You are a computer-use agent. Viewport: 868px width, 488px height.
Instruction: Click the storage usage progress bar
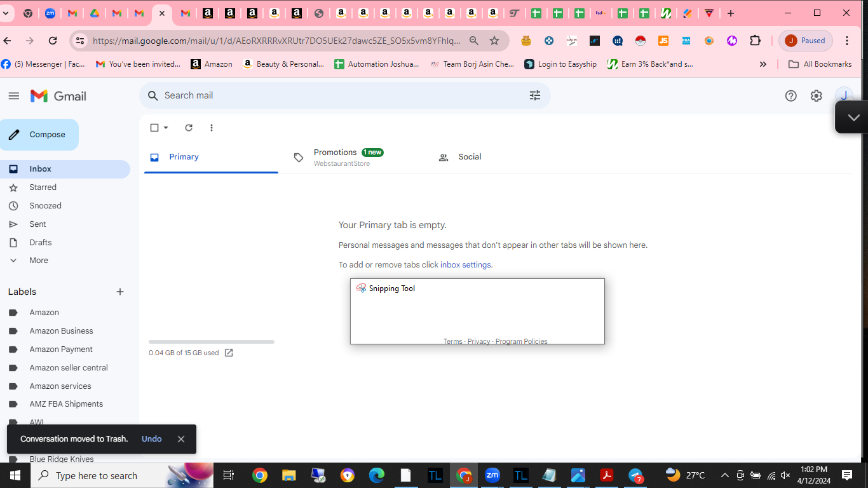pos(212,342)
